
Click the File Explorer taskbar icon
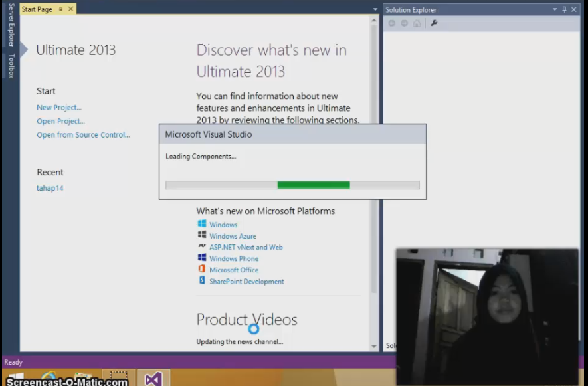pyautogui.click(x=83, y=378)
